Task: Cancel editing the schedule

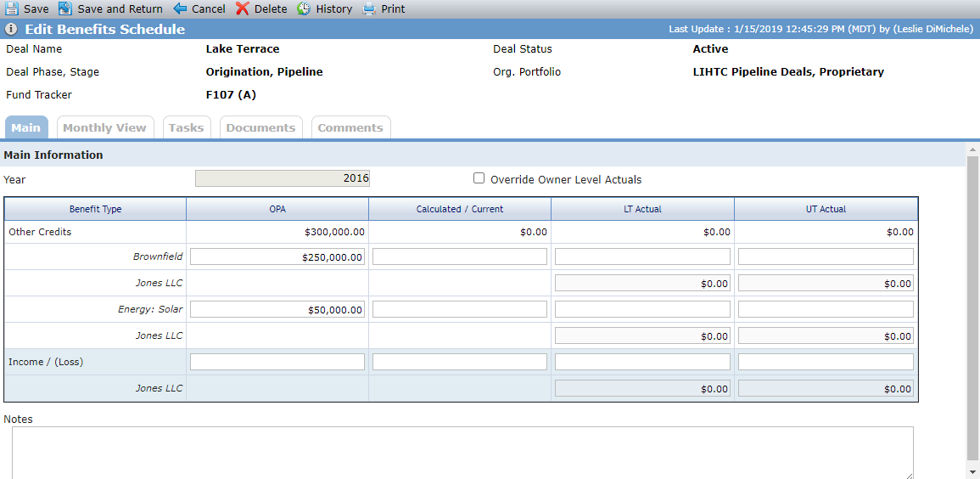Action: (x=209, y=9)
